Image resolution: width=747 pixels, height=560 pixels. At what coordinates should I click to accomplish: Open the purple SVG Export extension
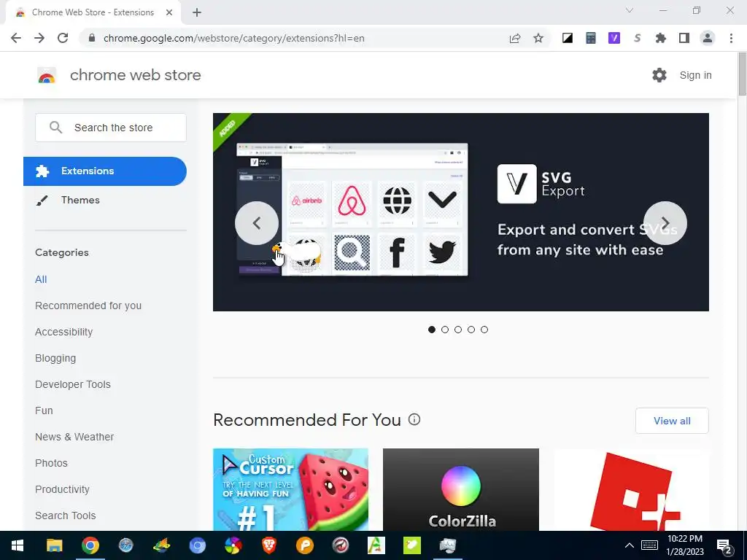tap(614, 38)
